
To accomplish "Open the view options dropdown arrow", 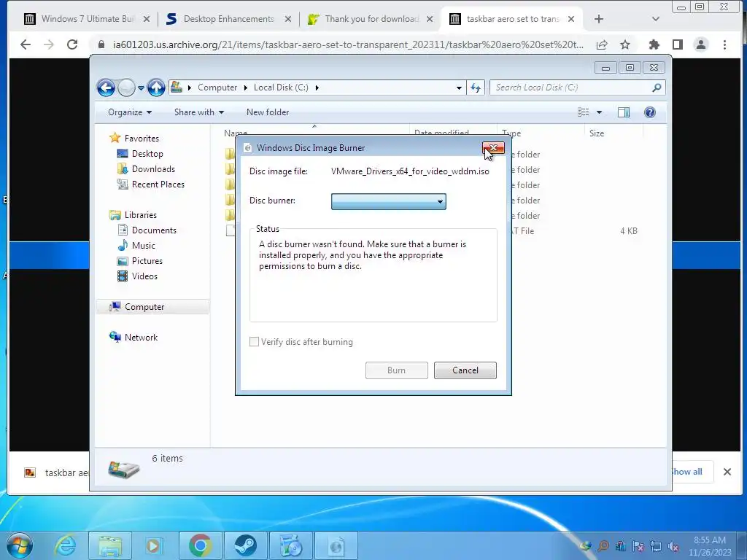I will point(600,112).
